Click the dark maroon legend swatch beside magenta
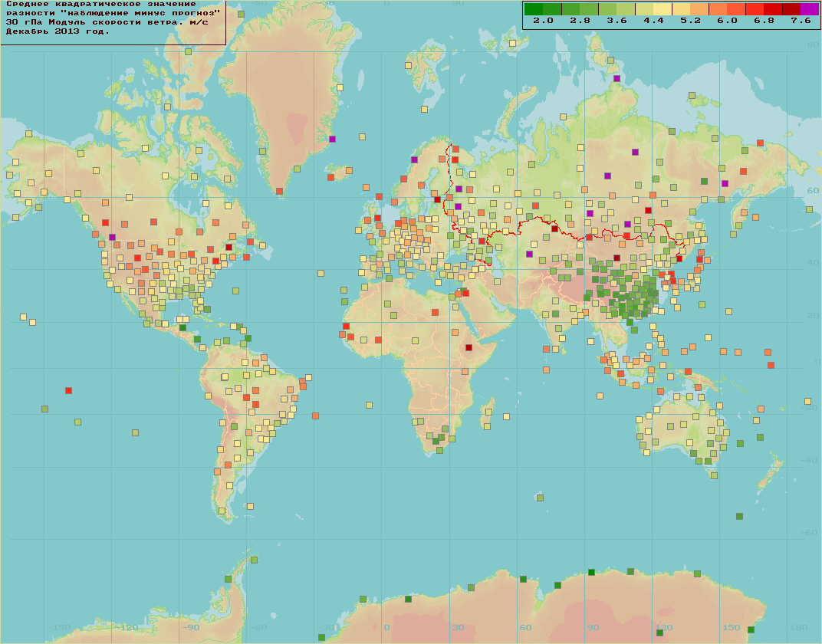The image size is (822, 644). (x=791, y=9)
